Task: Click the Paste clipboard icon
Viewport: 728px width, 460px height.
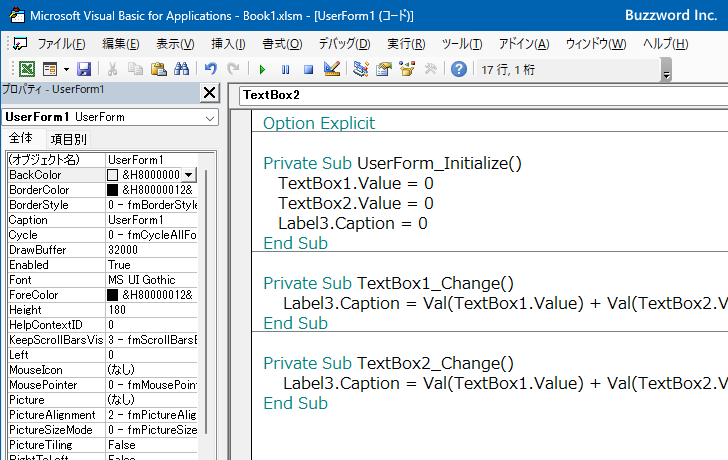Action: [158, 69]
